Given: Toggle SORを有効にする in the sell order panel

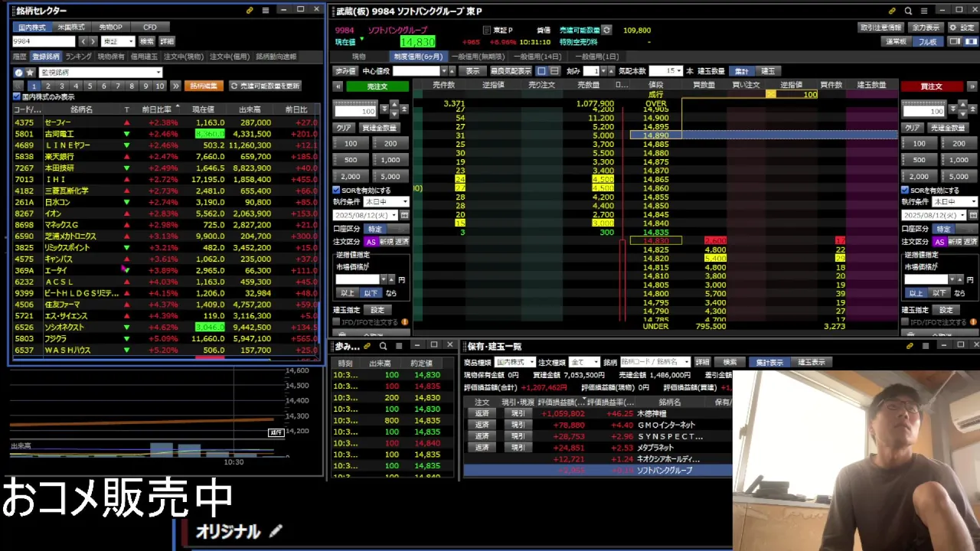Looking at the screenshot, I should [336, 190].
